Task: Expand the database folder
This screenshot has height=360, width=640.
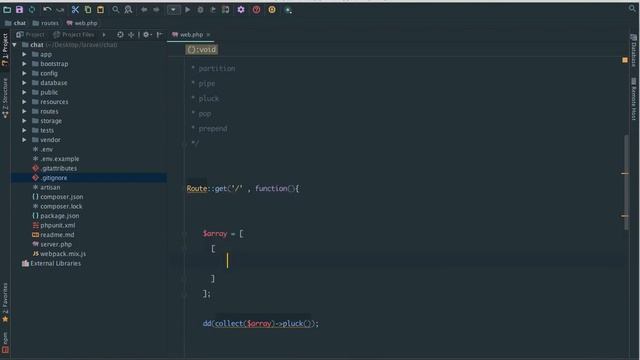Action: 24,83
